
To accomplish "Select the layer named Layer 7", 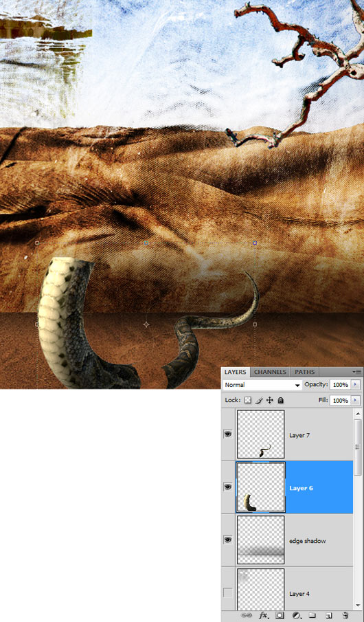I will 299,435.
